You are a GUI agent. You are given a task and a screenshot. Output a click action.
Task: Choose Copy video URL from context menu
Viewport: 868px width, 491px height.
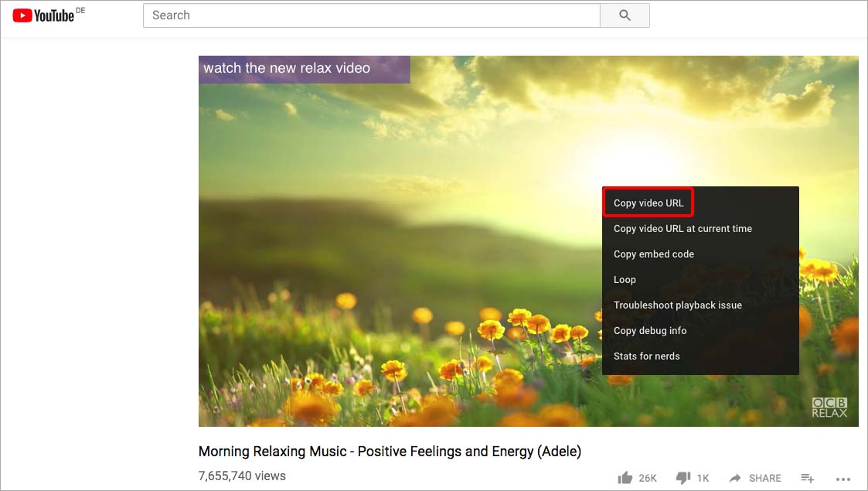point(648,203)
